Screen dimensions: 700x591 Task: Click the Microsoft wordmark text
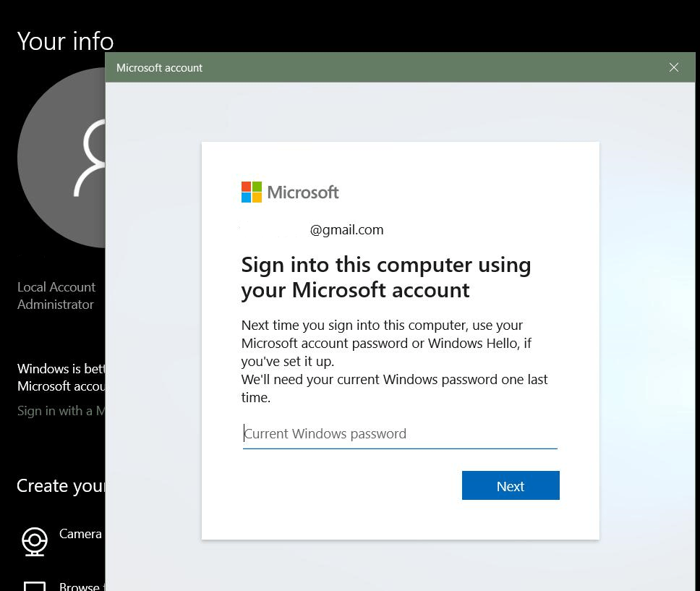tap(303, 192)
